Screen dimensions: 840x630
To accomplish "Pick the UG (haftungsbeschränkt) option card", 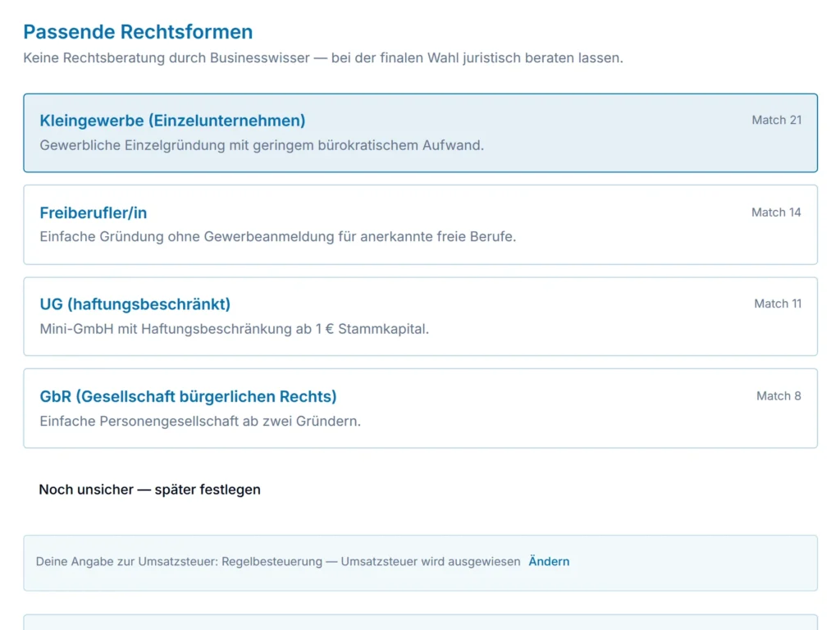I will (x=420, y=317).
